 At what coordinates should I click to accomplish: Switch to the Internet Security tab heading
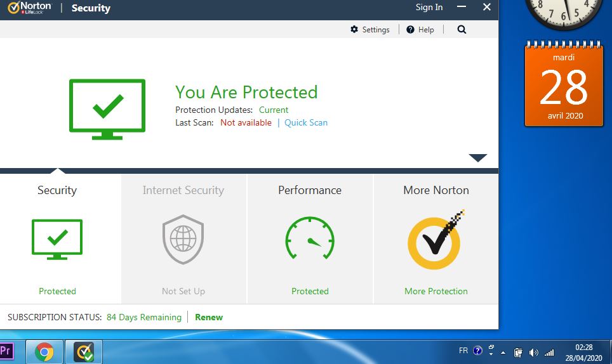(183, 190)
